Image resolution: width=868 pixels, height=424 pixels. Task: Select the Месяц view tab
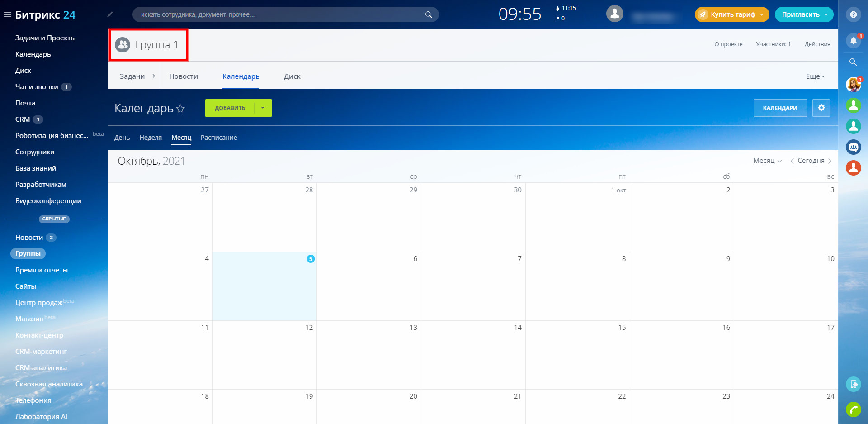click(181, 138)
